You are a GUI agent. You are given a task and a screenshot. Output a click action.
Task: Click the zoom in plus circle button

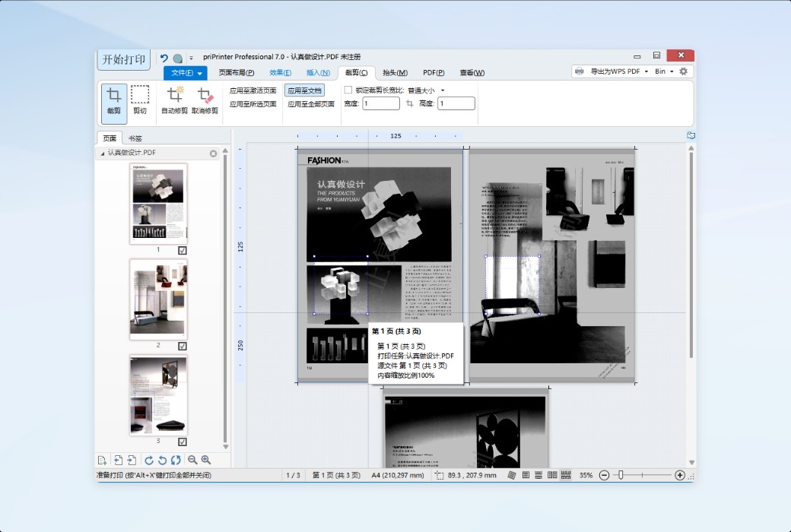click(679, 475)
